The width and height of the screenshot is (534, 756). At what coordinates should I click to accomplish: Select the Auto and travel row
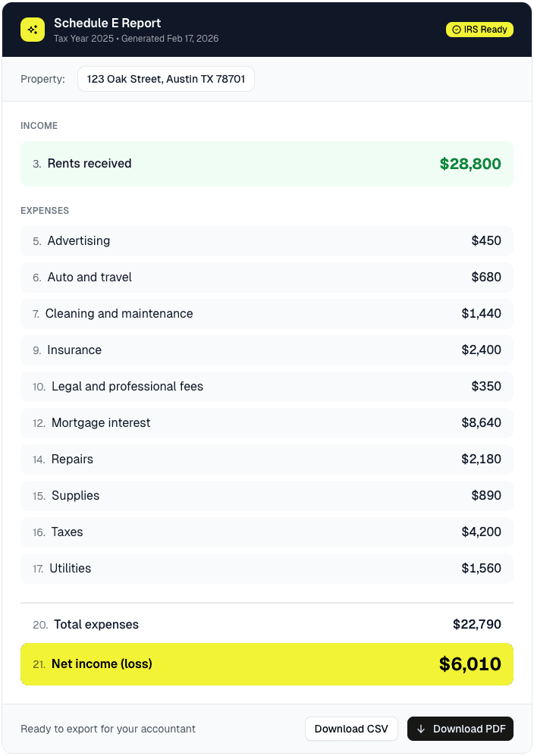(266, 278)
